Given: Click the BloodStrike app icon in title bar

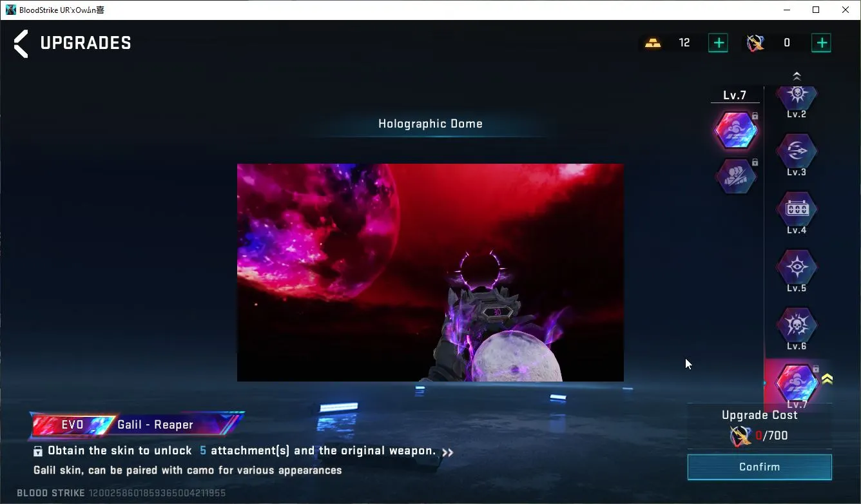Looking at the screenshot, I should (x=11, y=10).
